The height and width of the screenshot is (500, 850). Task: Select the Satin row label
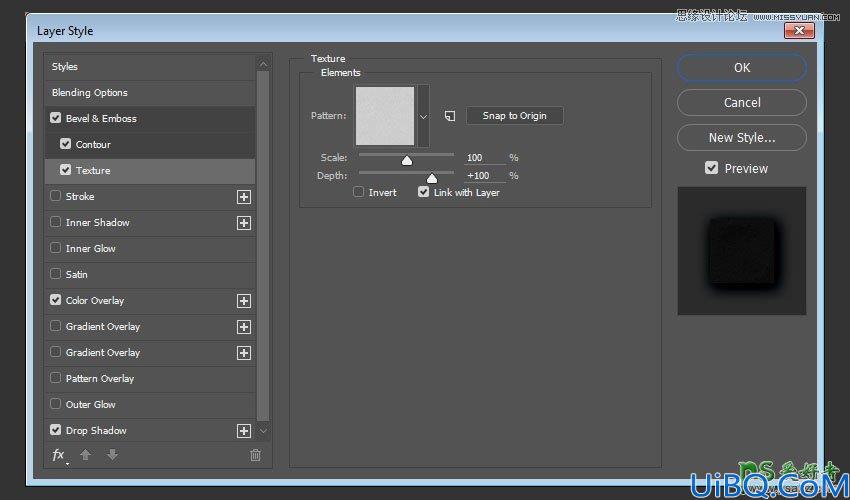76,274
